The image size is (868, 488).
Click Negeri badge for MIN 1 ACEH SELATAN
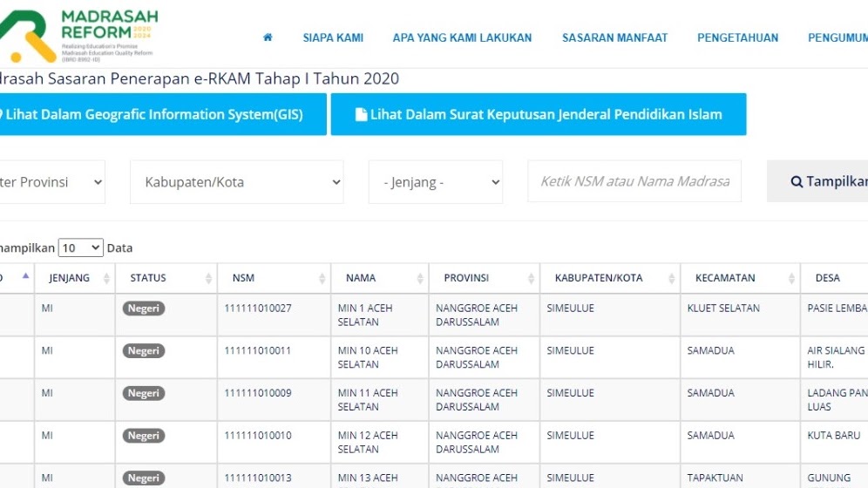tap(144, 308)
